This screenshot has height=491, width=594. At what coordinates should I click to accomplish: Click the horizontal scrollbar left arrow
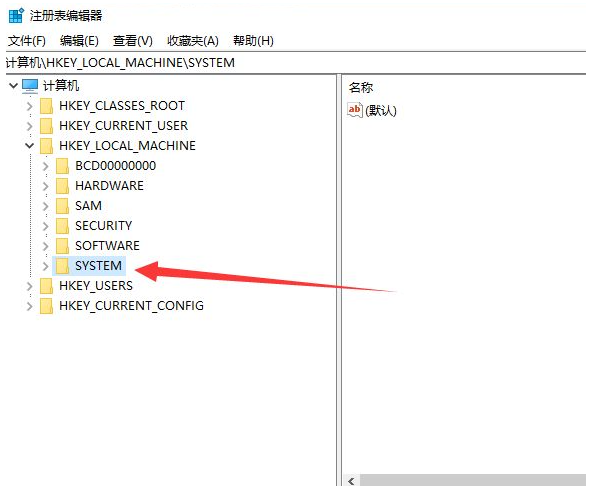pyautogui.click(x=352, y=481)
